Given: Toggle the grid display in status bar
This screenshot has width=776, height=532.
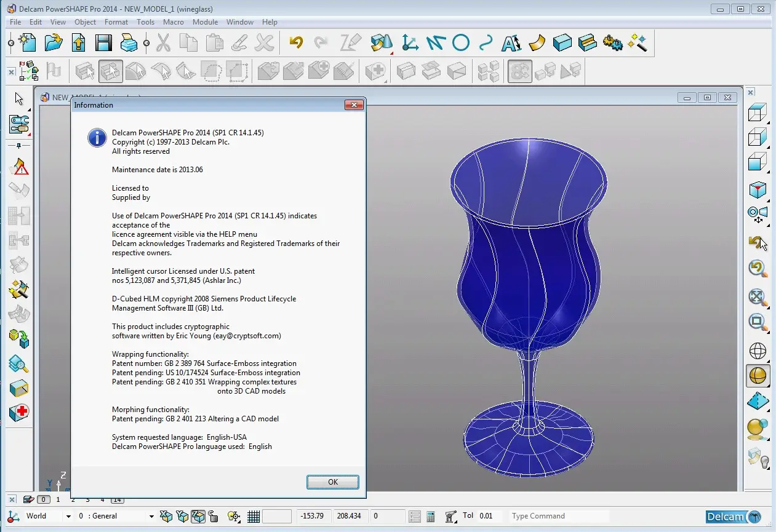Looking at the screenshot, I should click(253, 516).
